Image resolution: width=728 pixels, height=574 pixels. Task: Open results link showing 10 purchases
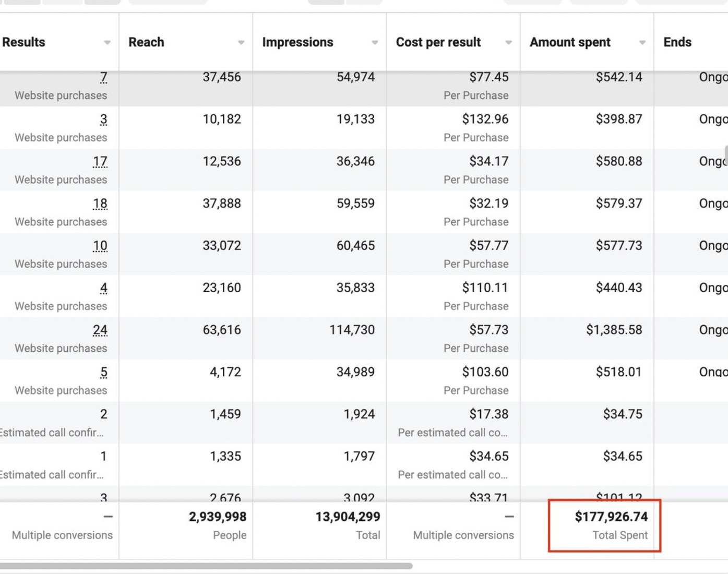100,246
